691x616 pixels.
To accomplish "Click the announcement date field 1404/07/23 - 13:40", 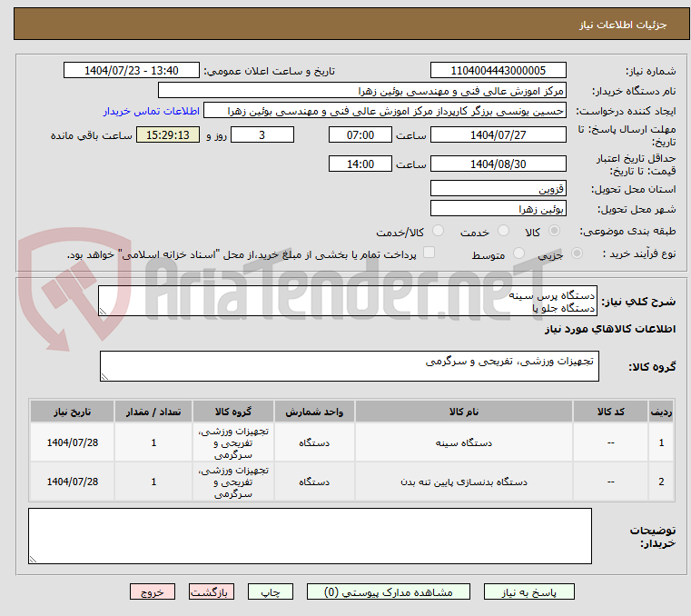I will pos(132,71).
